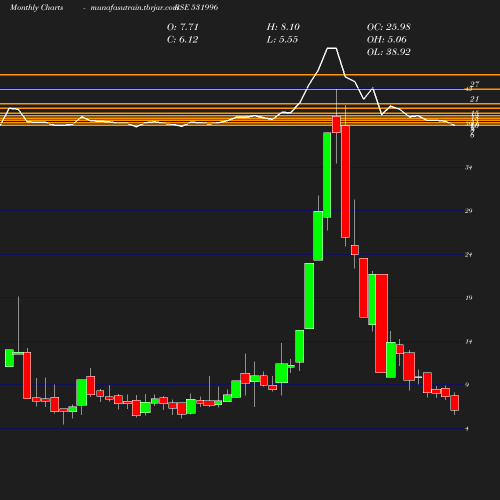Select the open value "O: 7.71"
This screenshot has width=500, height=500.
[183, 27]
